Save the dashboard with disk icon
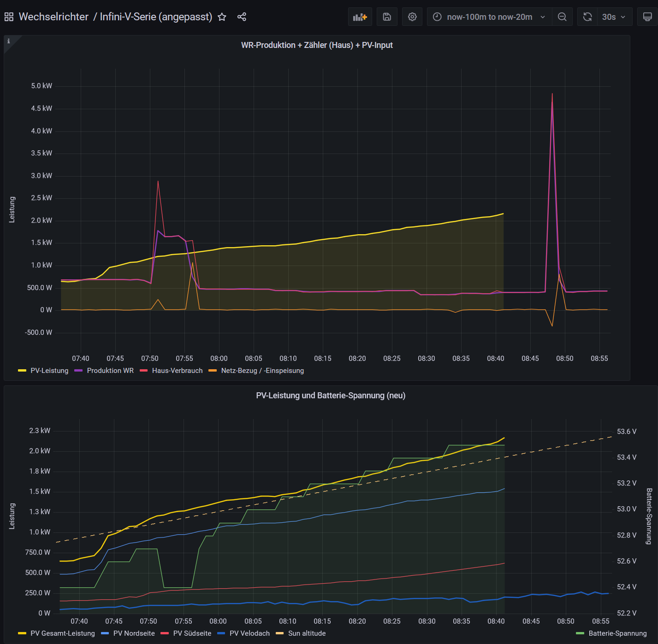The width and height of the screenshot is (658, 644). 387,17
